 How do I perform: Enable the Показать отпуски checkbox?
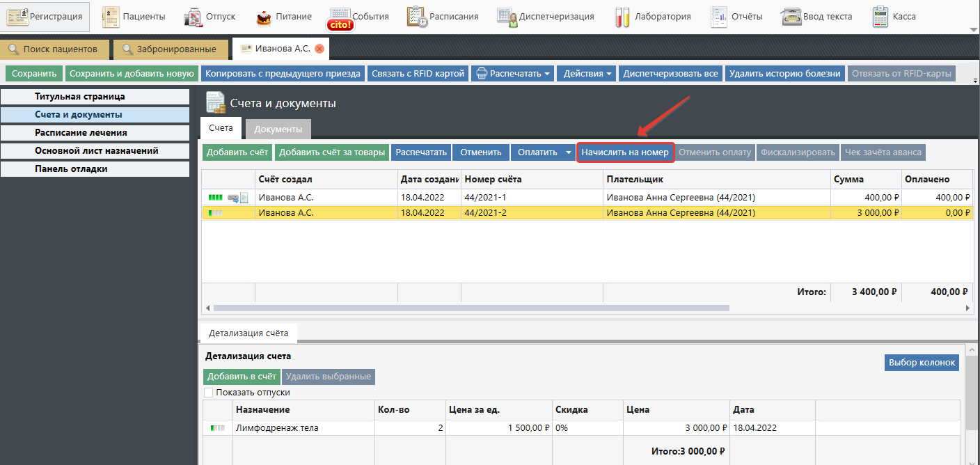point(209,393)
